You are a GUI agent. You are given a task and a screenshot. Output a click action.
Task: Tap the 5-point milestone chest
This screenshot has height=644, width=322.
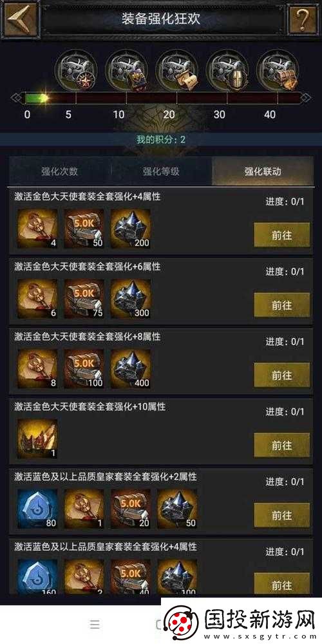pyautogui.click(x=75, y=69)
